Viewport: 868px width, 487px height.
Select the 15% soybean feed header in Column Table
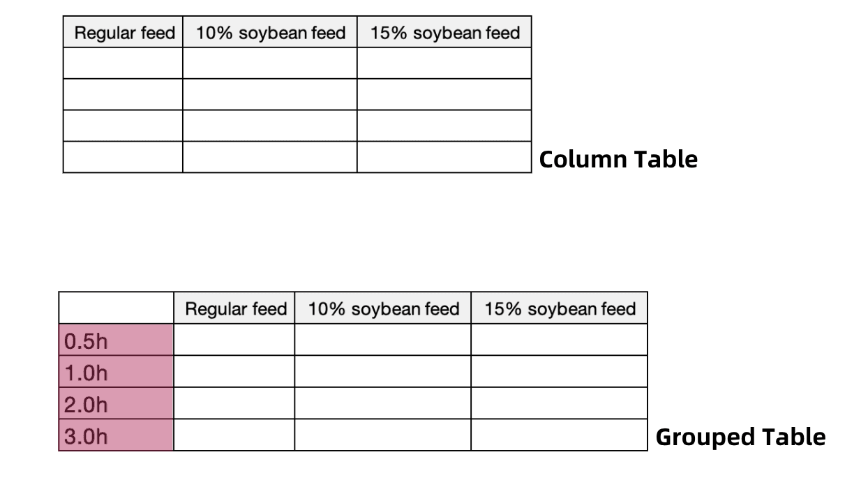tap(444, 32)
